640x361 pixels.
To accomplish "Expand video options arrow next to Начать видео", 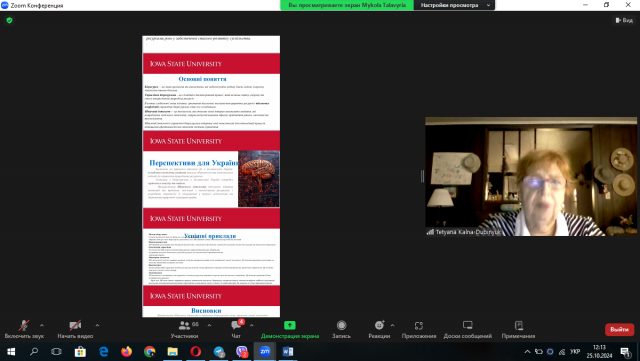I will (97, 325).
